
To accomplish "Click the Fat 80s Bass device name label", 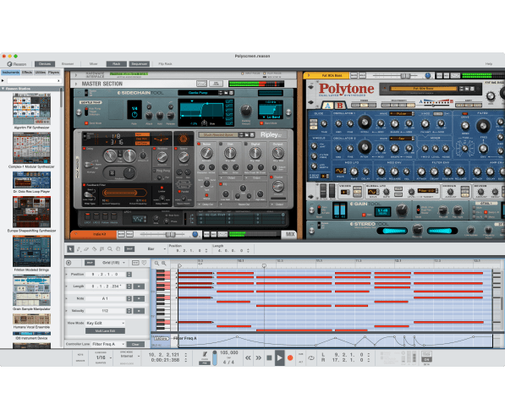I will click(x=332, y=75).
